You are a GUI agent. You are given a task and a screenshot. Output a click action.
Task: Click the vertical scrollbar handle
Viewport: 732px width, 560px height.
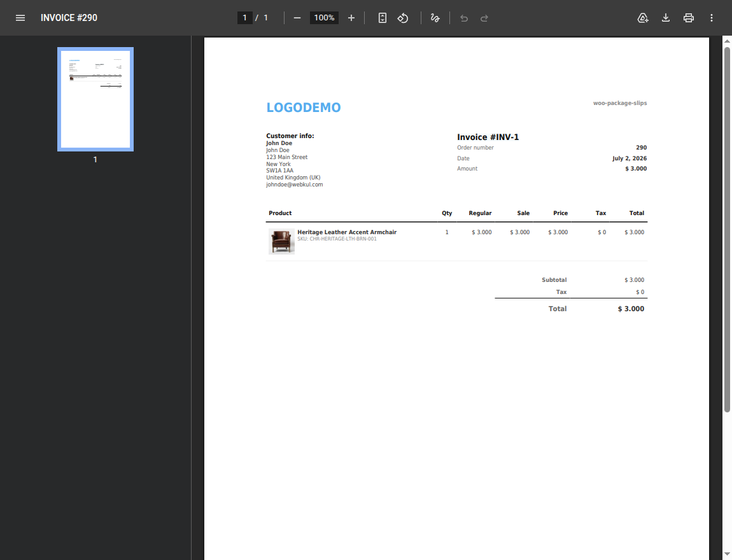727,229
